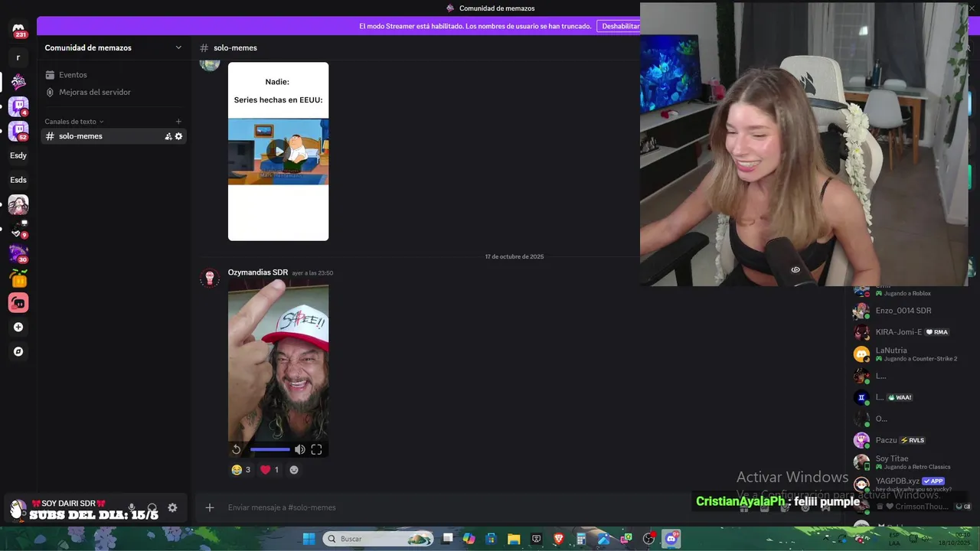Screen dimensions: 980x551
Task: Open the Esds server
Action: coord(18,180)
